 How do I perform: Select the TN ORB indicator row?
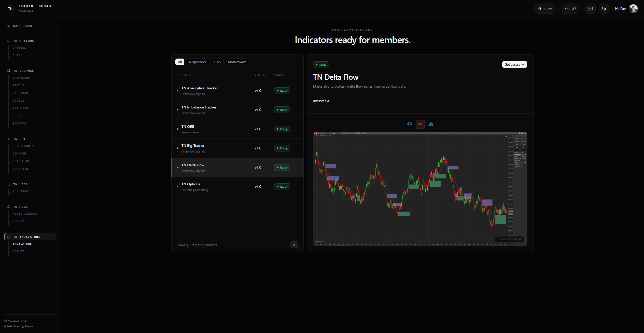coord(237,129)
